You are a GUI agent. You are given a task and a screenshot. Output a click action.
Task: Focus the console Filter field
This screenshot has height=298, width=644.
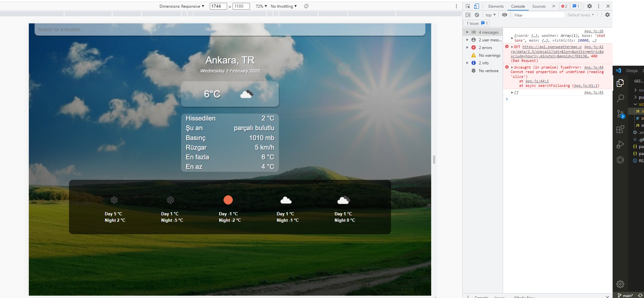coord(538,15)
